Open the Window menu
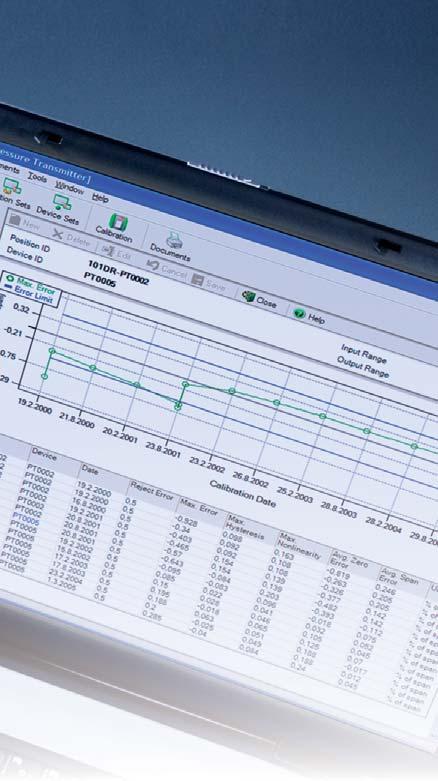 (70, 188)
